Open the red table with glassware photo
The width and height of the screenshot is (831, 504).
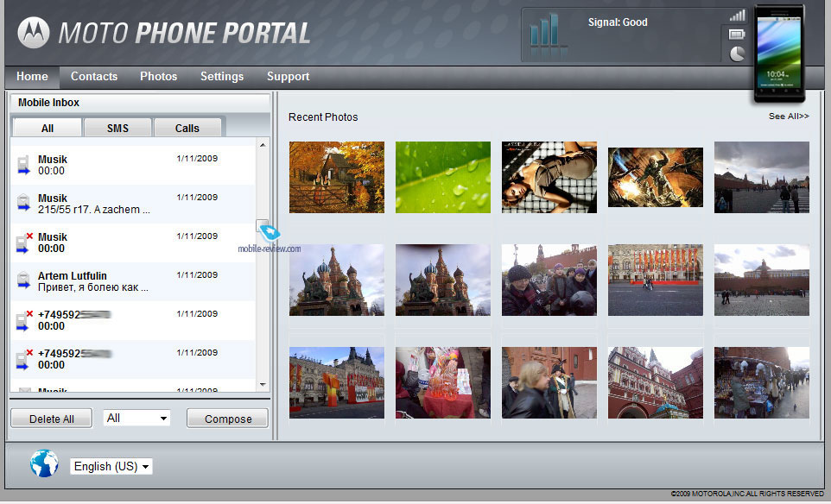(x=443, y=383)
